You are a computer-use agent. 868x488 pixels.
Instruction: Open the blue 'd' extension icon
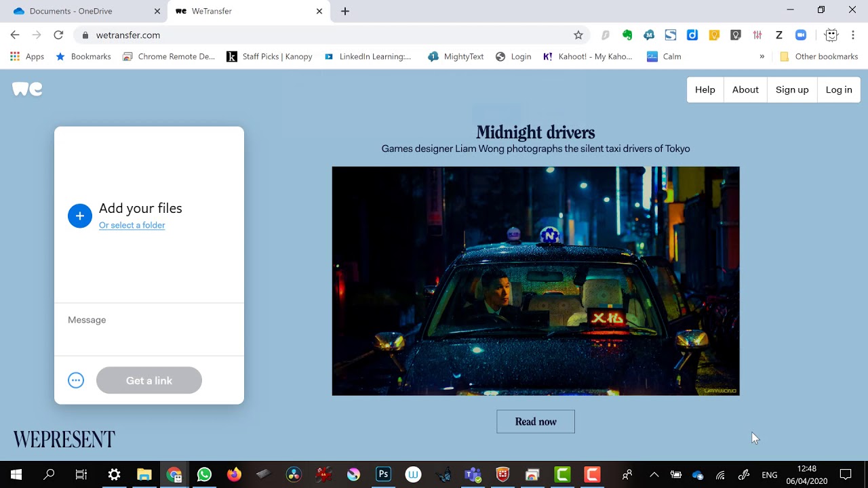(x=692, y=35)
